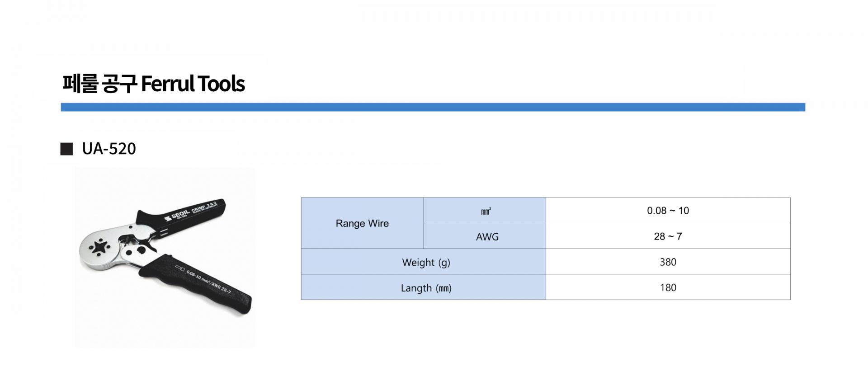Click the SEOIL logo on the tool handle

tap(177, 216)
